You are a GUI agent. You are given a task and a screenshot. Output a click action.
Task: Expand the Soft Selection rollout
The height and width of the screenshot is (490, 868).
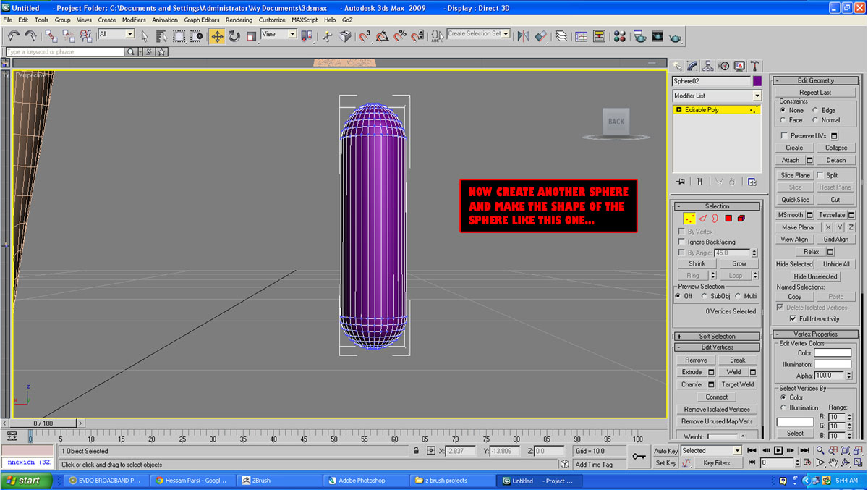click(717, 336)
